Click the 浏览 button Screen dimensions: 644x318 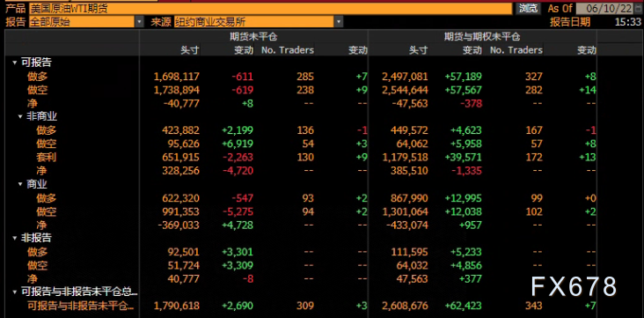528,8
